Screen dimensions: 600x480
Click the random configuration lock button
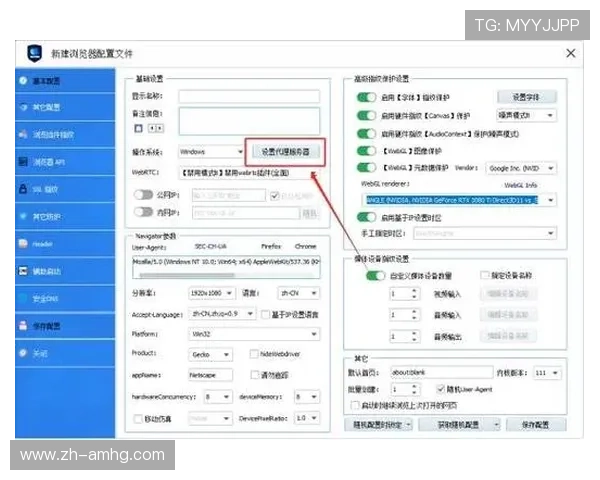click(x=378, y=424)
